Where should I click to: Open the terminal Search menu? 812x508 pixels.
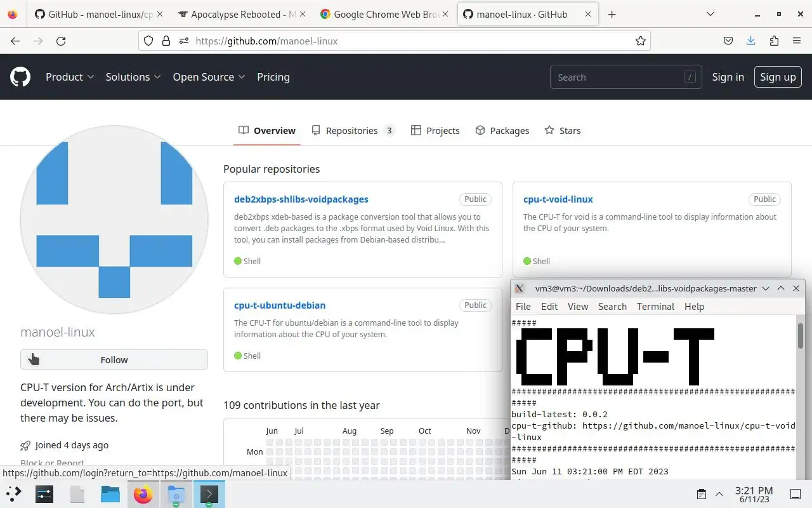[612, 306]
